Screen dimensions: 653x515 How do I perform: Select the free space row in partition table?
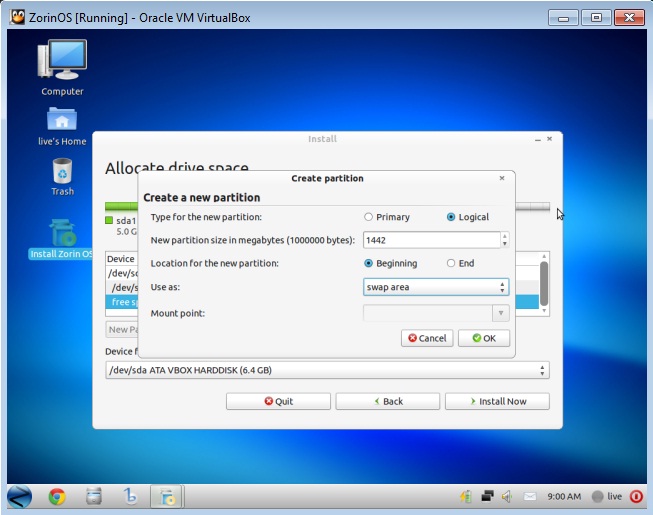(122, 302)
